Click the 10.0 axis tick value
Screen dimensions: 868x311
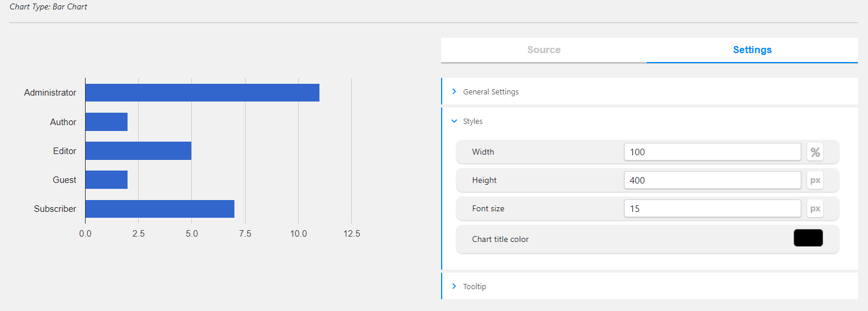(x=298, y=234)
